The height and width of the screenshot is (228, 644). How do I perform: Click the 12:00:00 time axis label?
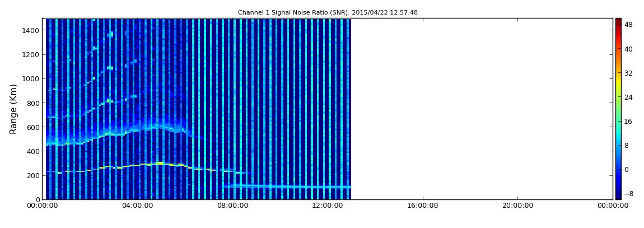[328, 206]
